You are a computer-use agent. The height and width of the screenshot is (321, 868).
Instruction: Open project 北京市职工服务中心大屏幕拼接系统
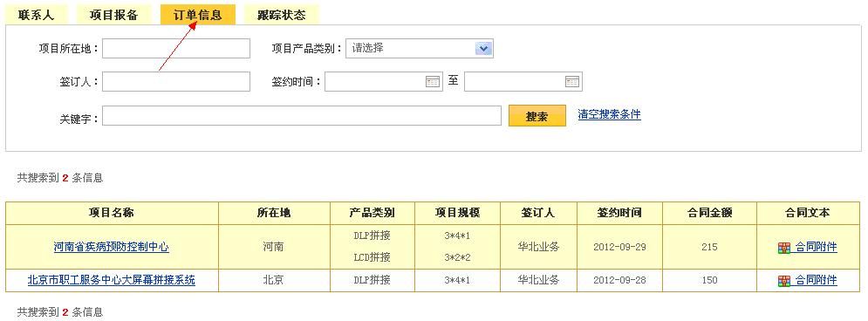pos(112,280)
